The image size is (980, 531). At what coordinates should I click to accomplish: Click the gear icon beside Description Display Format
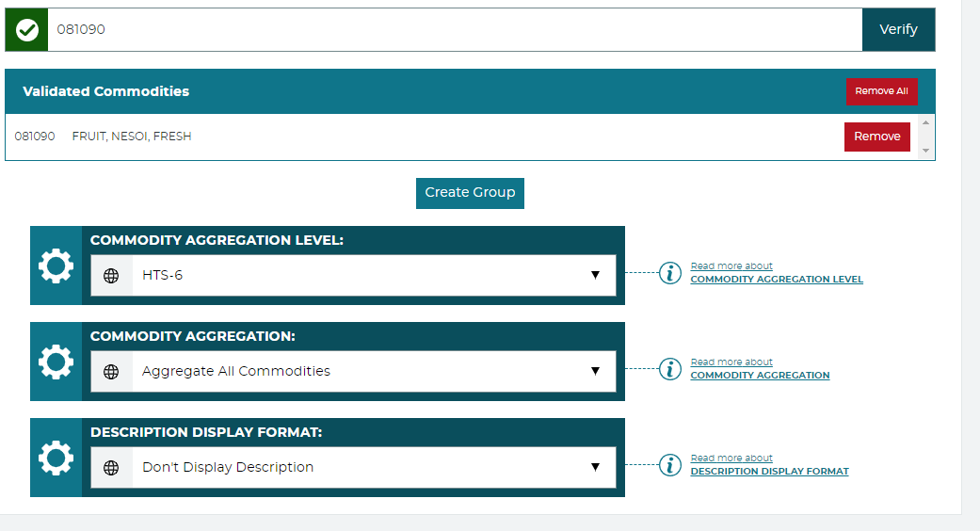[x=56, y=458]
